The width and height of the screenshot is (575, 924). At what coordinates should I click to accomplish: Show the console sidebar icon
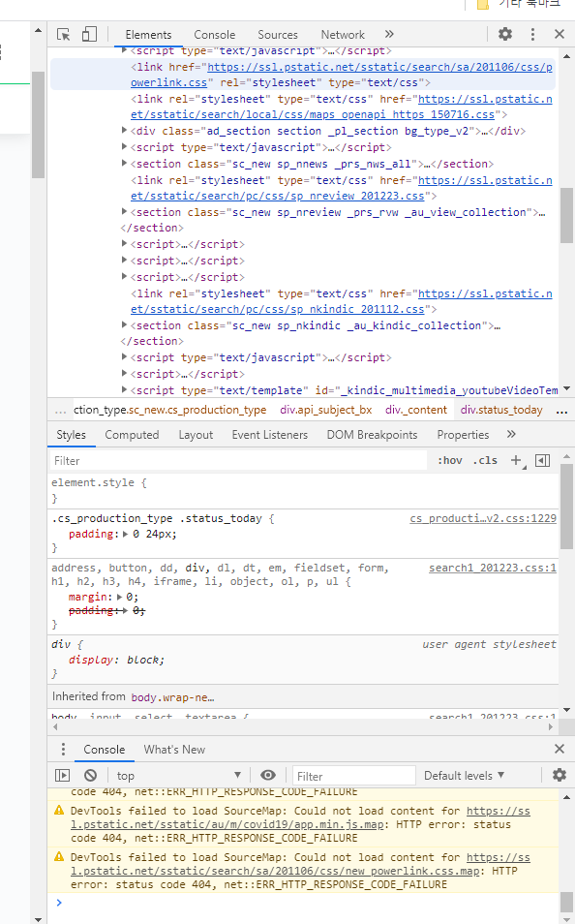coord(63,776)
